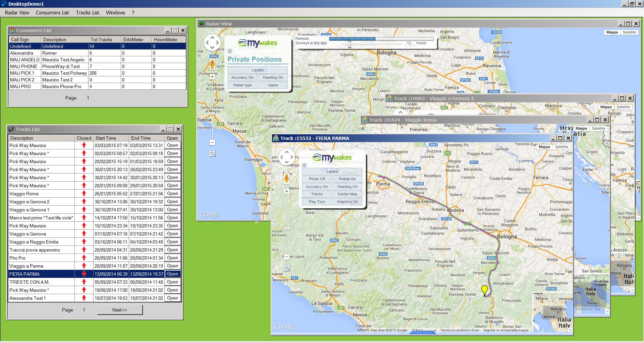644x343 pixels.
Task: Click the red person icon in Pho Pro row
Action: click(x=84, y=258)
